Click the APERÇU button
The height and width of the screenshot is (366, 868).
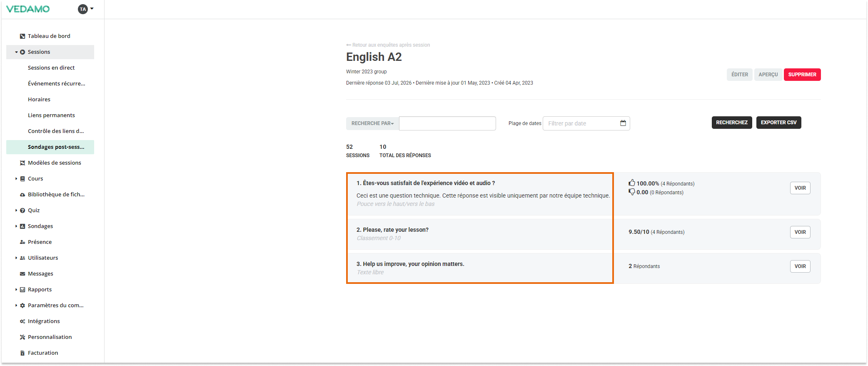pyautogui.click(x=768, y=75)
